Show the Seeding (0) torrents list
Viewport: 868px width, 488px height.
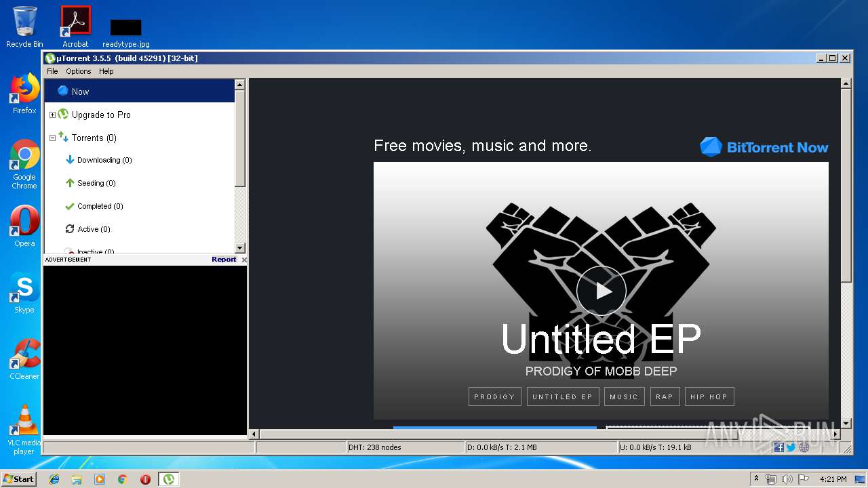[x=96, y=183]
